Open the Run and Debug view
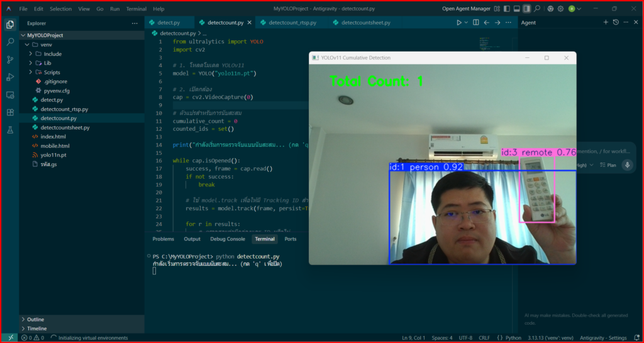 (x=10, y=77)
